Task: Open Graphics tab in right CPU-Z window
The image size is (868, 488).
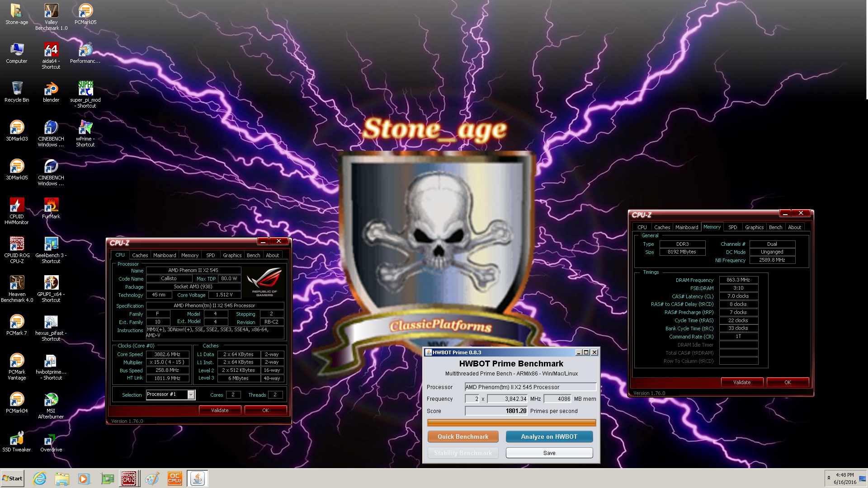Action: click(x=754, y=227)
